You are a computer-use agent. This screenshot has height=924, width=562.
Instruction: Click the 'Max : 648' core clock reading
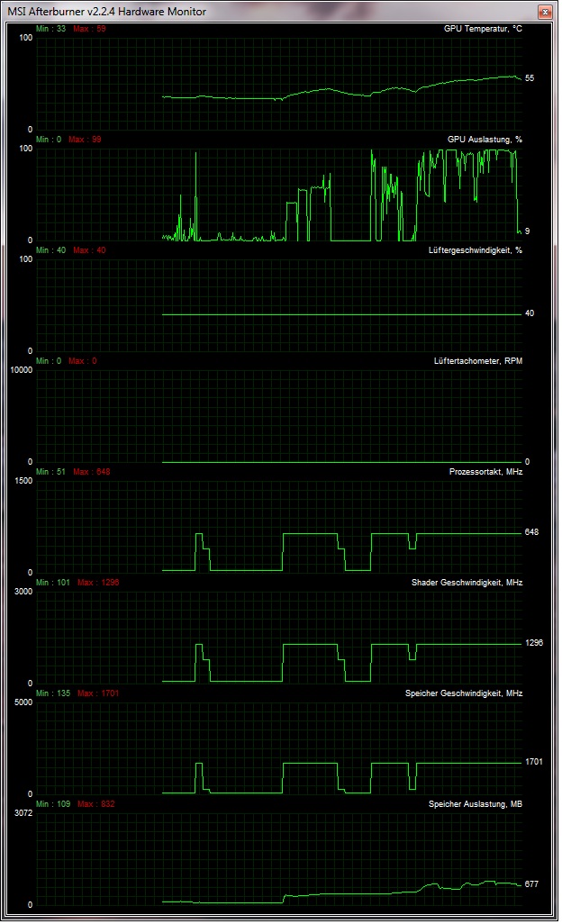(91, 471)
